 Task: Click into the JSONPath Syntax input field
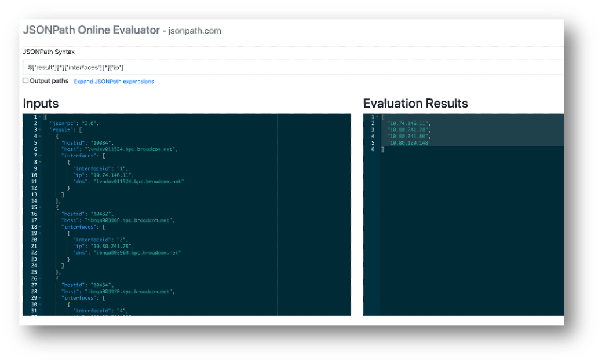pos(290,68)
